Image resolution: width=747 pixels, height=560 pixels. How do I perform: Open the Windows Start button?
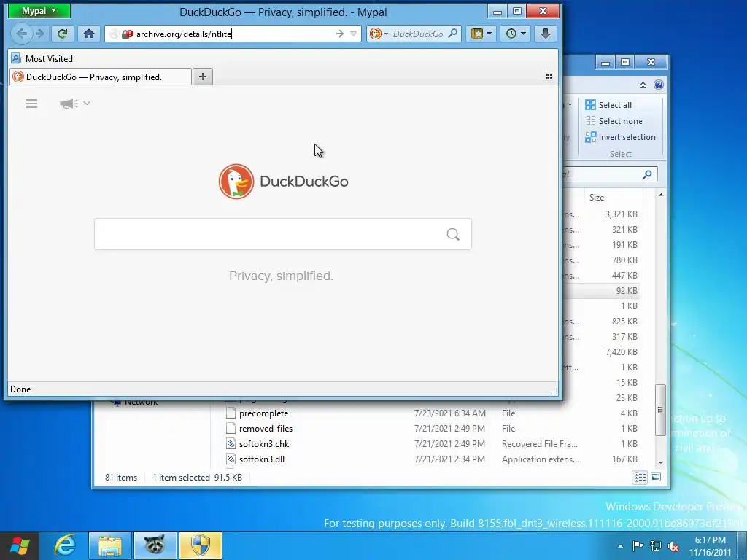pos(19,545)
